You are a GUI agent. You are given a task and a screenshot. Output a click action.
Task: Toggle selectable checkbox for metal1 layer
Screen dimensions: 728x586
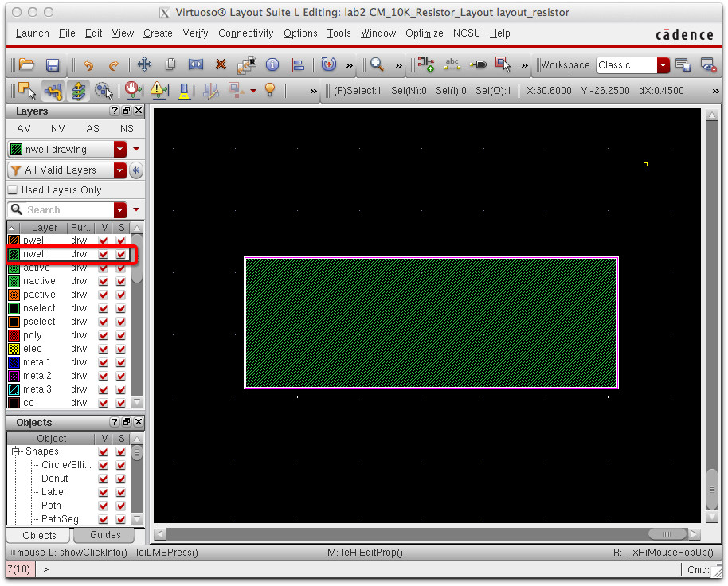pos(121,362)
